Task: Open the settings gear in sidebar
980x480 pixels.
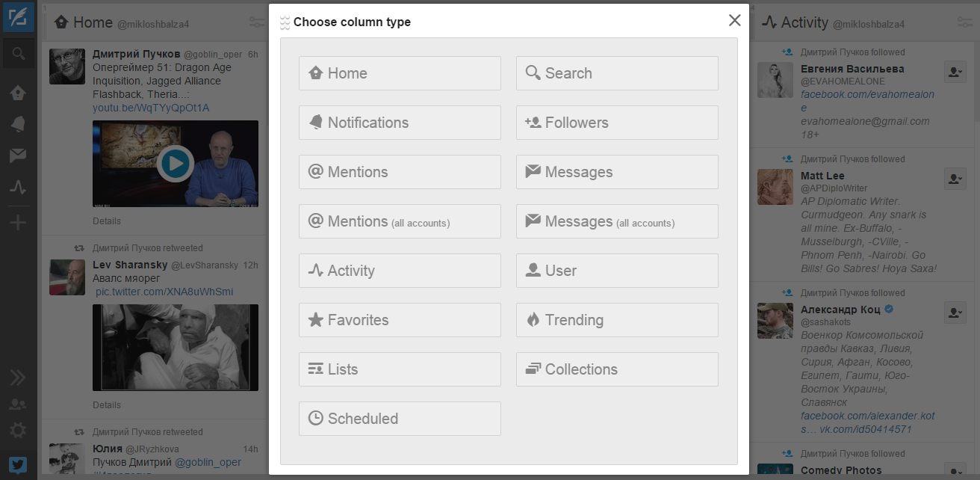Action: (x=18, y=431)
